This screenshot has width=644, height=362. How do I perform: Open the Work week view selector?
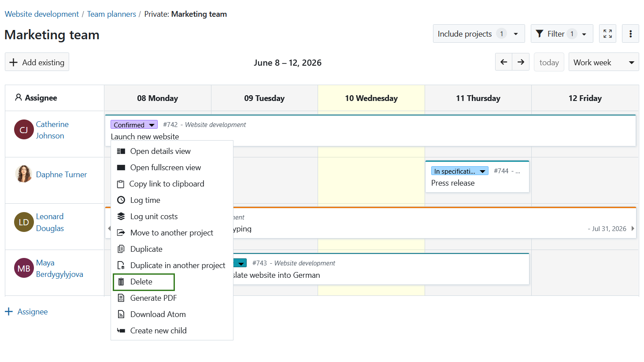click(x=603, y=62)
